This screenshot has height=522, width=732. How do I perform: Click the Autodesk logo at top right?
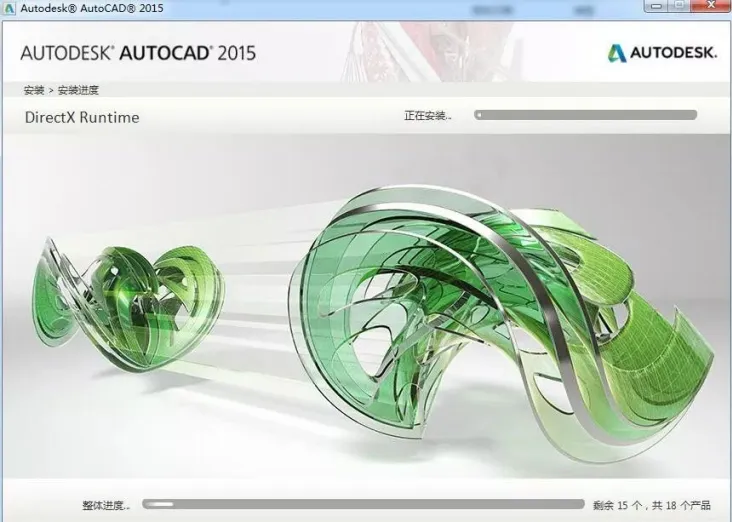[x=662, y=53]
